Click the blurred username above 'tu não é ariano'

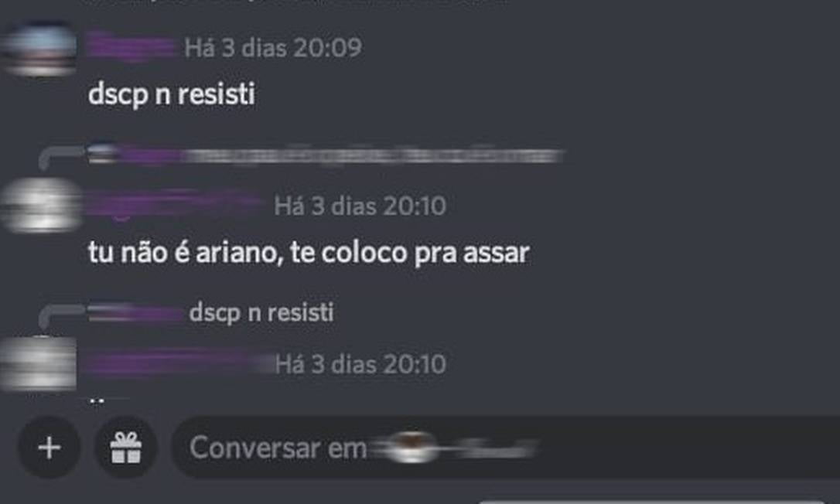174,203
